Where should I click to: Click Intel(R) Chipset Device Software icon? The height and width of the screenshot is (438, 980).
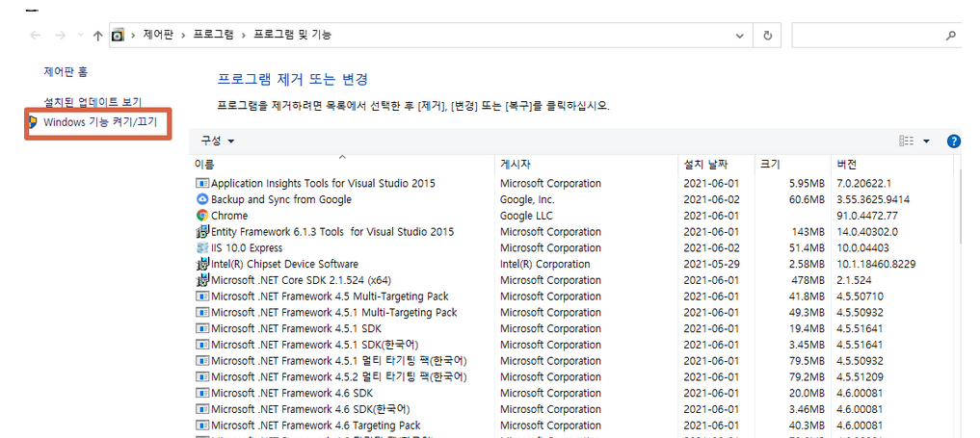click(202, 264)
